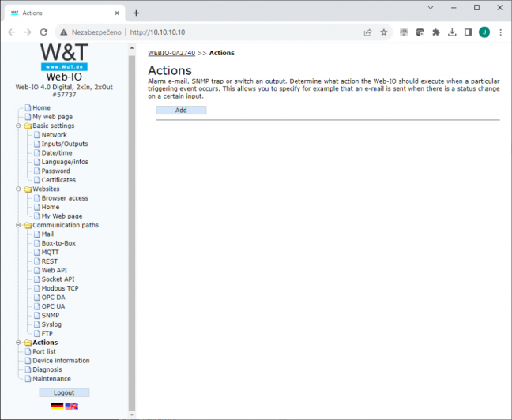Collapse the Communication paths tree node
This screenshot has width=512, height=420.
tap(18, 225)
